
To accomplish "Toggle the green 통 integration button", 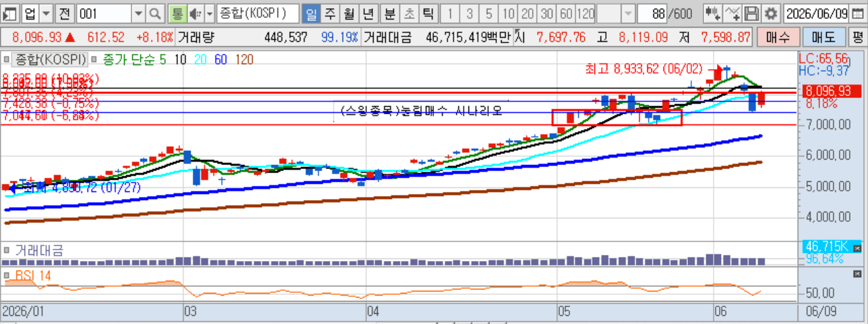I will [177, 13].
